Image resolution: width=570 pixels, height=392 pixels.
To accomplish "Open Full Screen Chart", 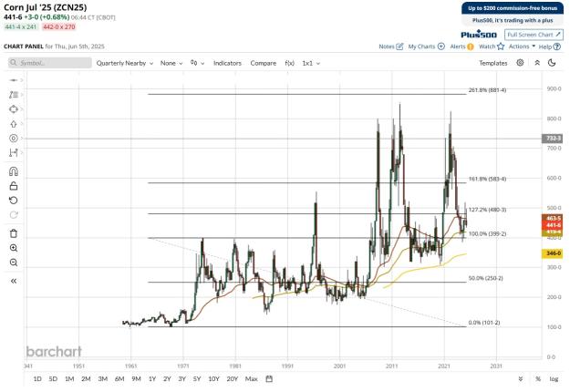I will (534, 35).
